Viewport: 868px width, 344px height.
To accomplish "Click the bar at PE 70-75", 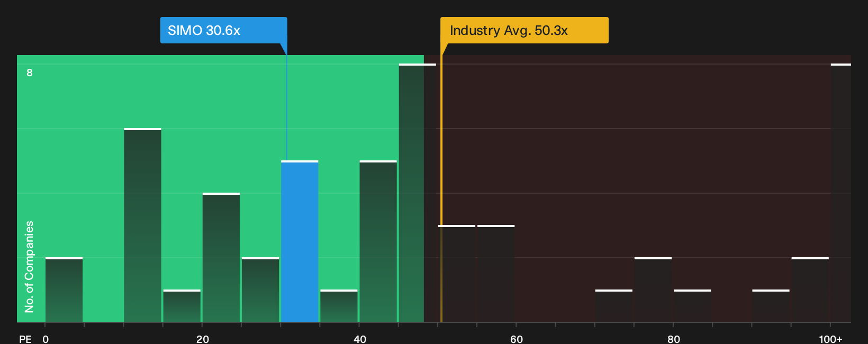I will point(614,306).
